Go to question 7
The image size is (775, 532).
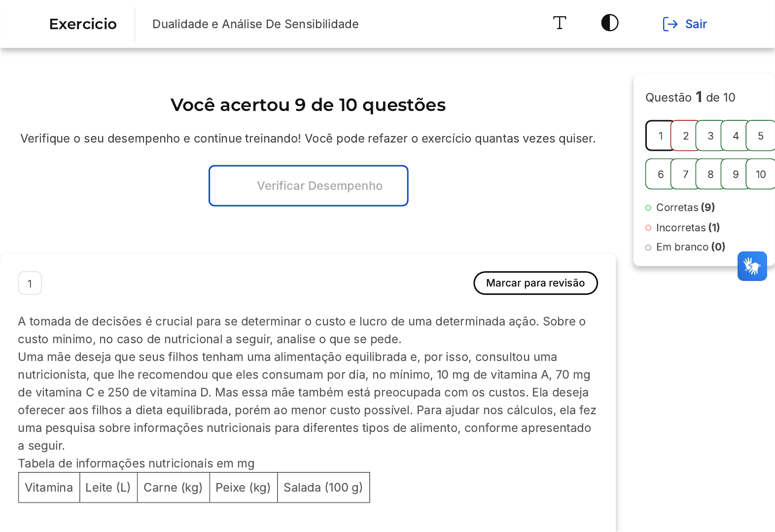coord(685,174)
